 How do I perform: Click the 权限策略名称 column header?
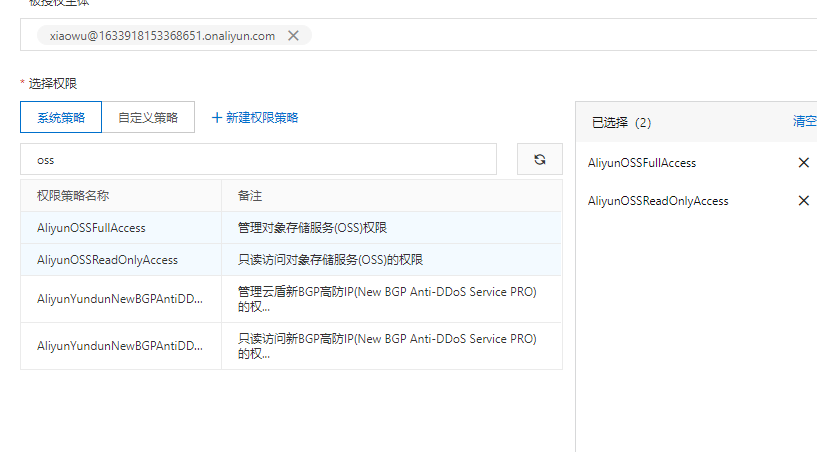[x=73, y=196]
